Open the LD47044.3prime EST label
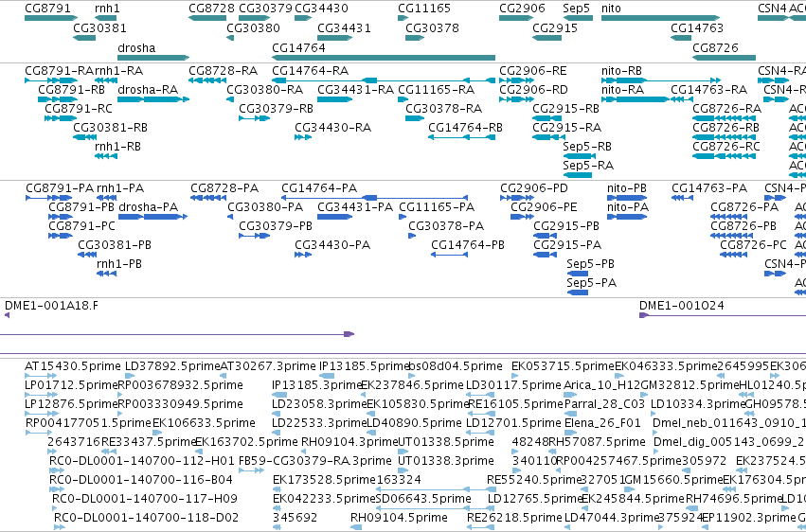The image size is (806, 532). point(612,518)
